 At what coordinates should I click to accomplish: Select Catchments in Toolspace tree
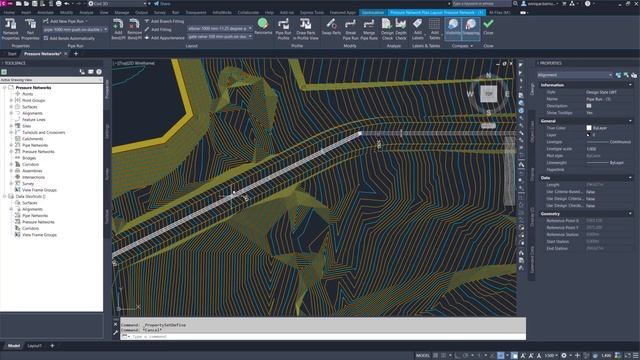(33, 139)
